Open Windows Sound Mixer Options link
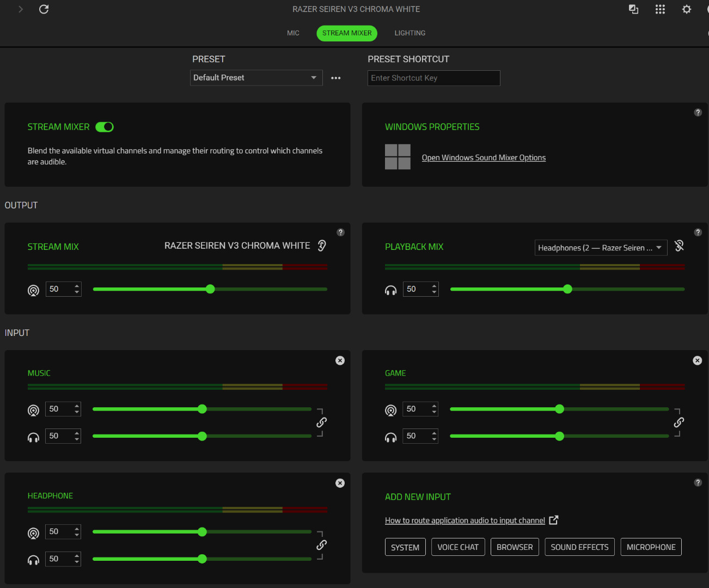Screen dimensions: 709x588 coord(484,158)
